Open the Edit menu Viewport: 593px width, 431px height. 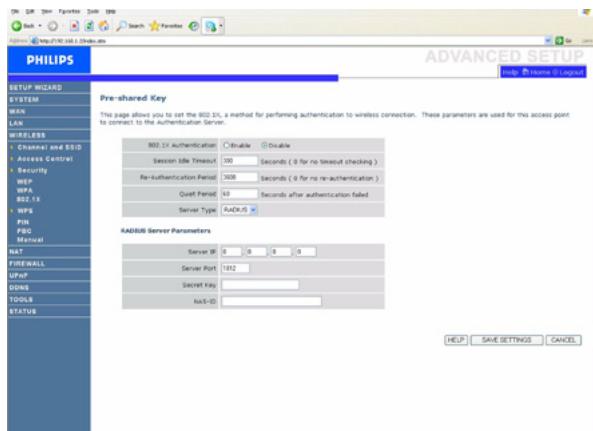(30, 11)
